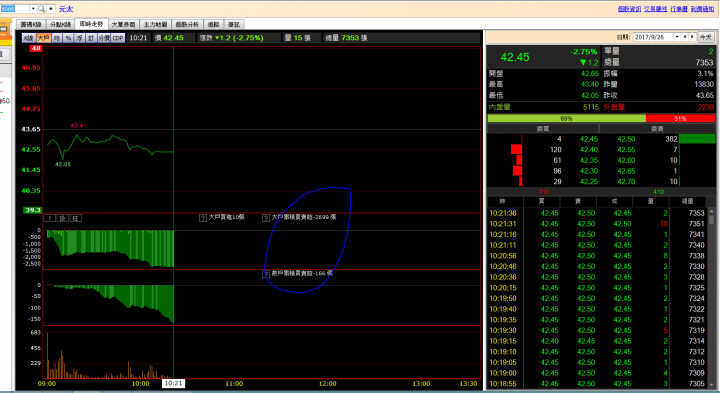The width and height of the screenshot is (720, 393).
Task: Click bid price 42.45 in order book
Action: click(589, 139)
